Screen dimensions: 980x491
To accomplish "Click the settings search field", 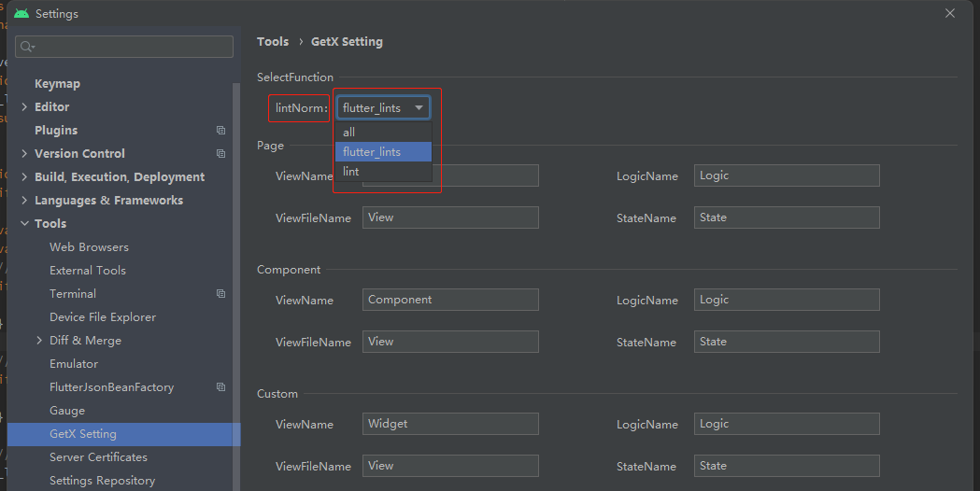I will 131,47.
